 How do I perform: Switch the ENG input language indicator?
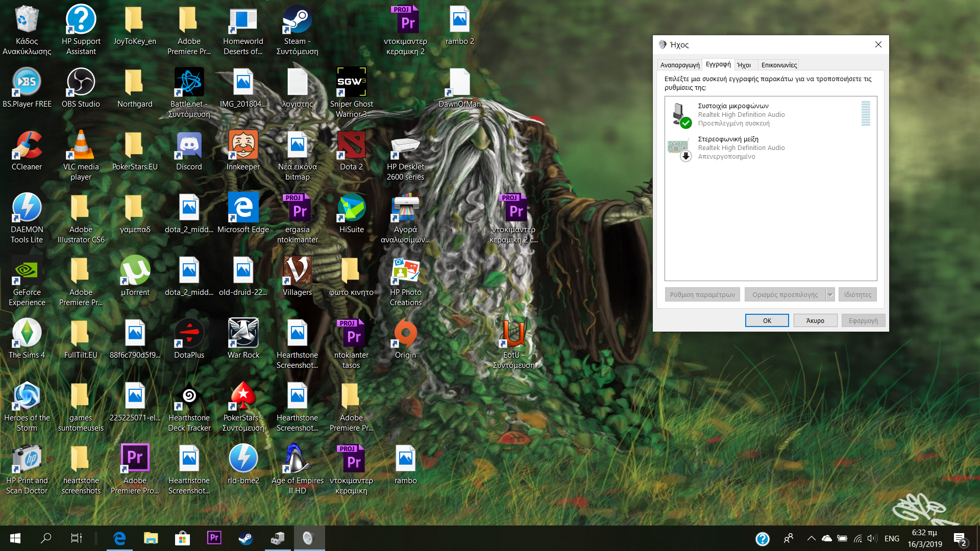[x=892, y=538]
